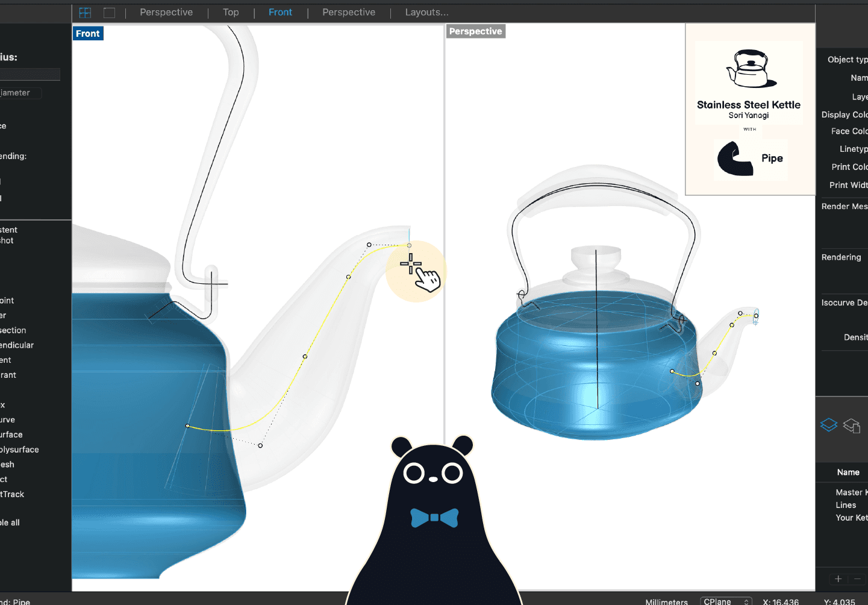Viewport: 868px width, 605px height.
Task: Click the Rendering section label
Action: (841, 257)
